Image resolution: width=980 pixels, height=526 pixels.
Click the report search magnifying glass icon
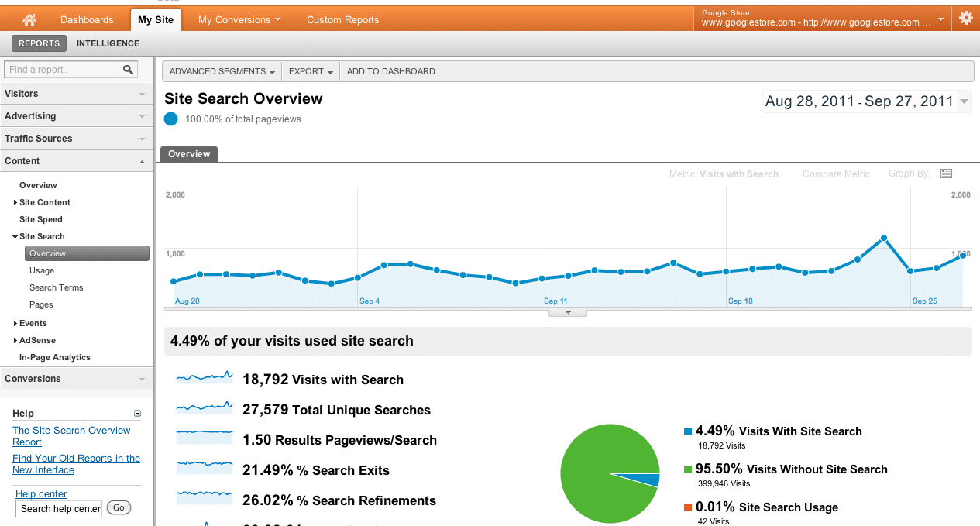(x=127, y=69)
